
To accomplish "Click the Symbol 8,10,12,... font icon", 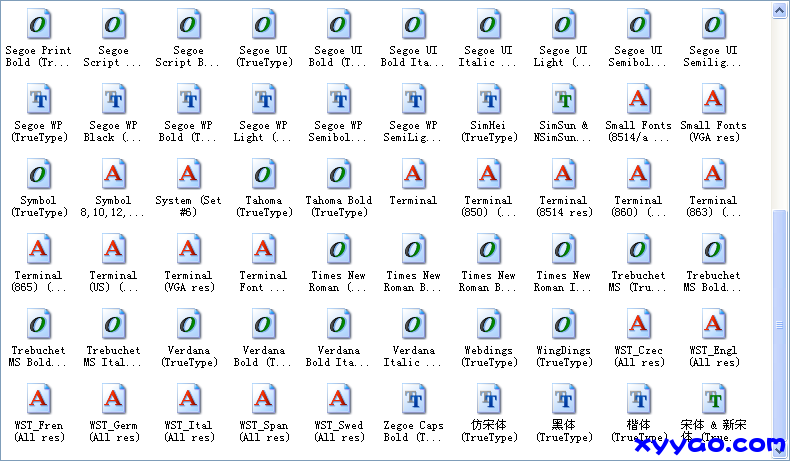I will [x=114, y=174].
